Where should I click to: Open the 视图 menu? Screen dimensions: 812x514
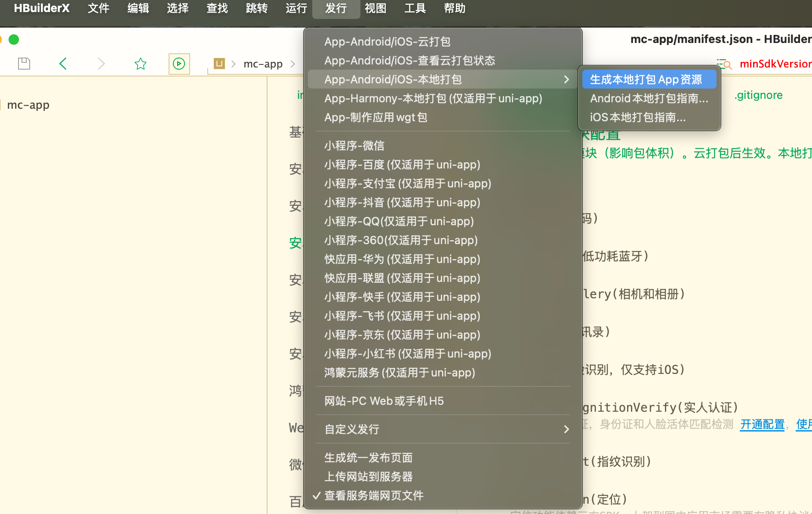click(x=375, y=8)
